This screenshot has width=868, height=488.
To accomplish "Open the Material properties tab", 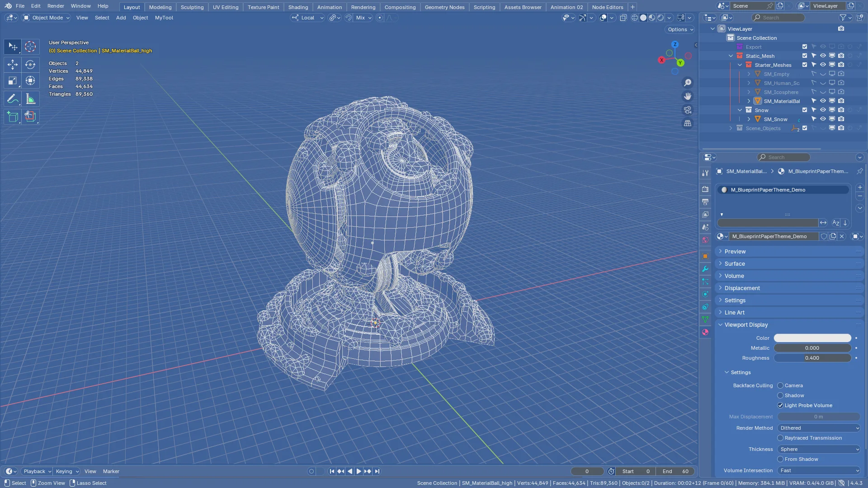I will (x=705, y=332).
